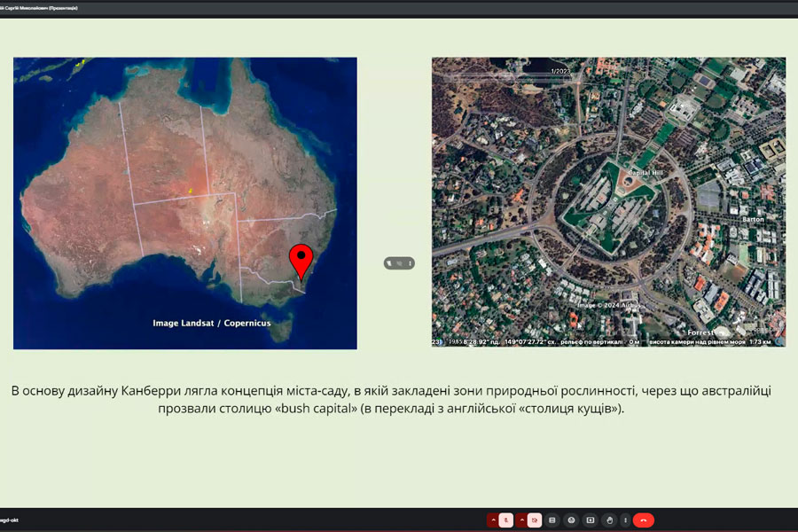Click the presenter name label at top
Image resolution: width=798 pixels, height=532 pixels.
click(40, 7)
